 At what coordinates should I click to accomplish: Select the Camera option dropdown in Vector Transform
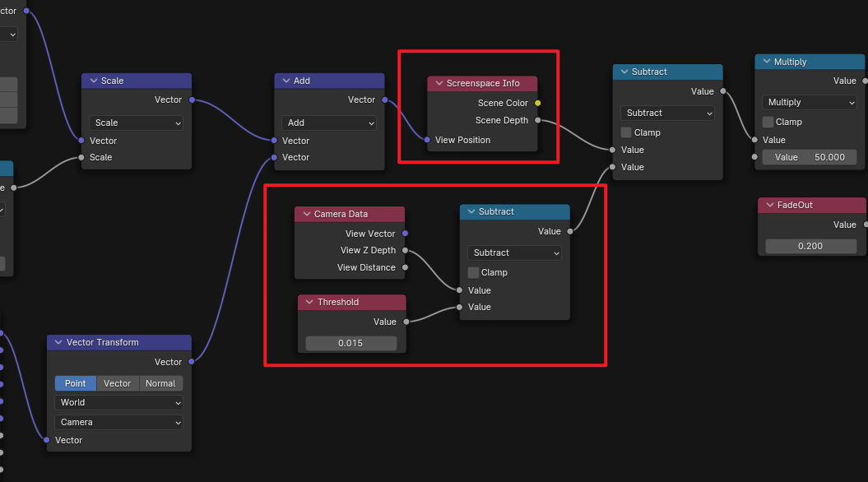(119, 422)
